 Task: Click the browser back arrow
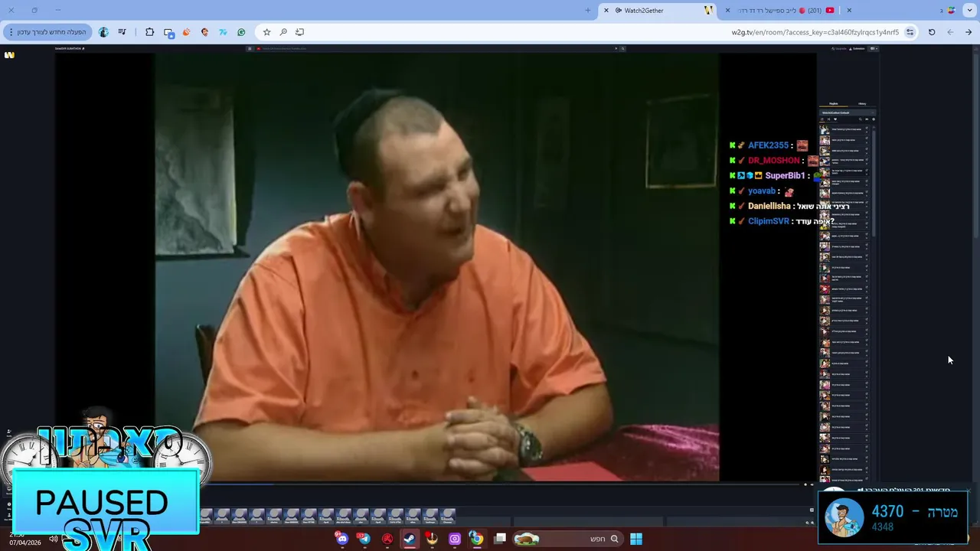coord(950,32)
